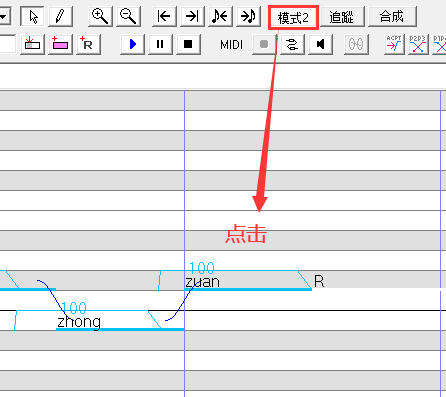Viewport: 446px width, 397px height.
Task: Click the greyed-out link icon
Action: tap(356, 44)
